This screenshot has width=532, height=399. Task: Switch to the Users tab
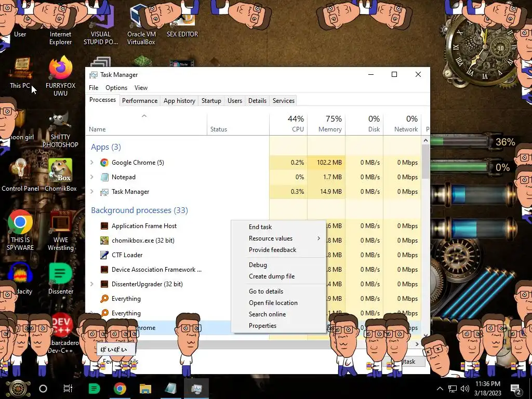[x=235, y=101]
